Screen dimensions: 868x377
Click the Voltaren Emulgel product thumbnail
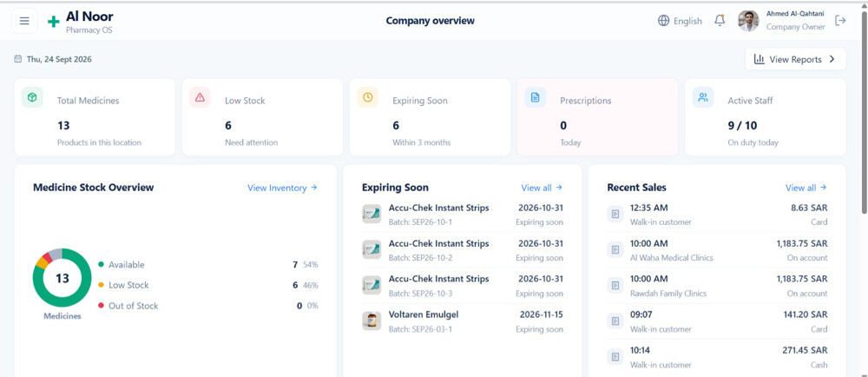(372, 321)
